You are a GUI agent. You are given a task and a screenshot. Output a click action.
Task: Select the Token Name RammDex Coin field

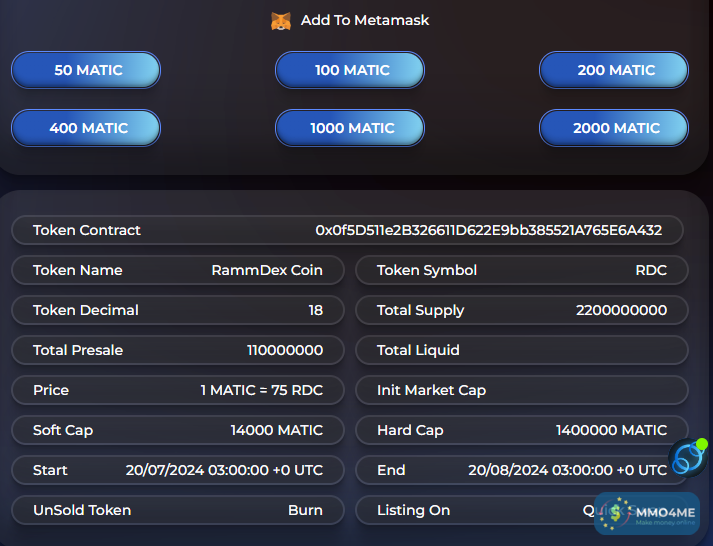click(x=178, y=270)
